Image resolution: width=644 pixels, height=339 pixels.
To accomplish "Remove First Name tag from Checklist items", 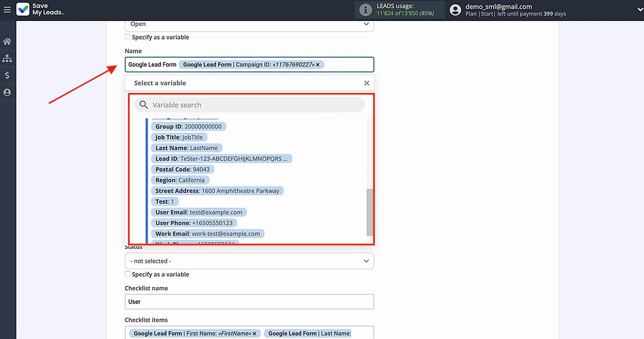I will point(254,334).
